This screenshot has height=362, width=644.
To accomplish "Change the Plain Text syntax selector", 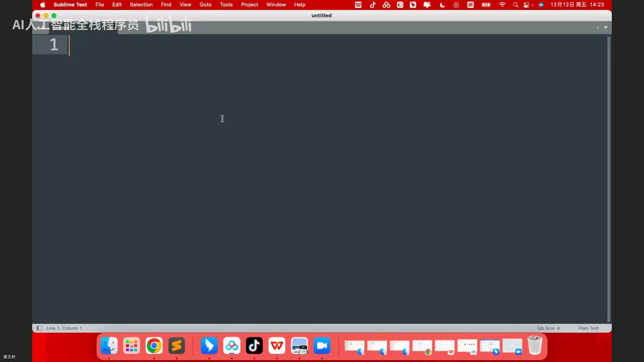I will coord(588,328).
